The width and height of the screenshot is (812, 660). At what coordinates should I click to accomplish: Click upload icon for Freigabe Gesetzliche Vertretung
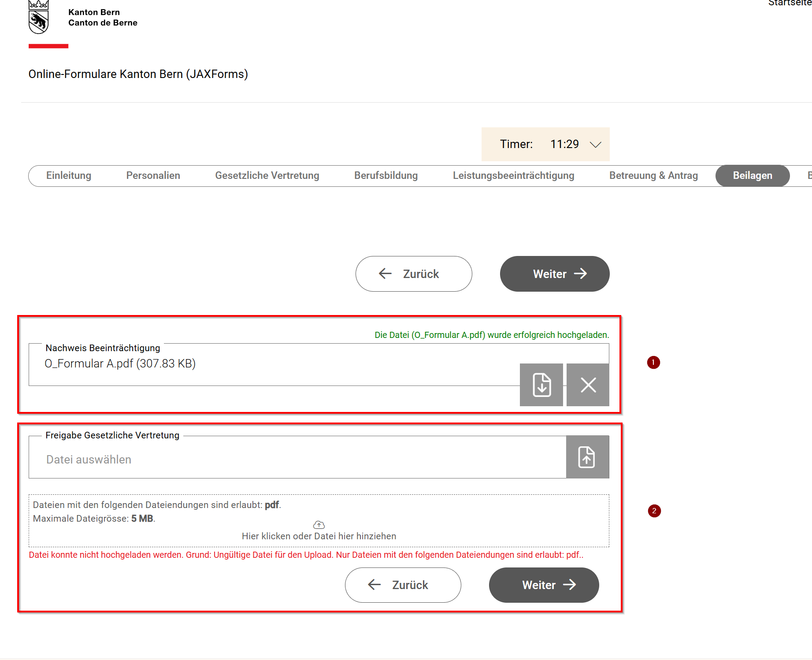tap(587, 457)
